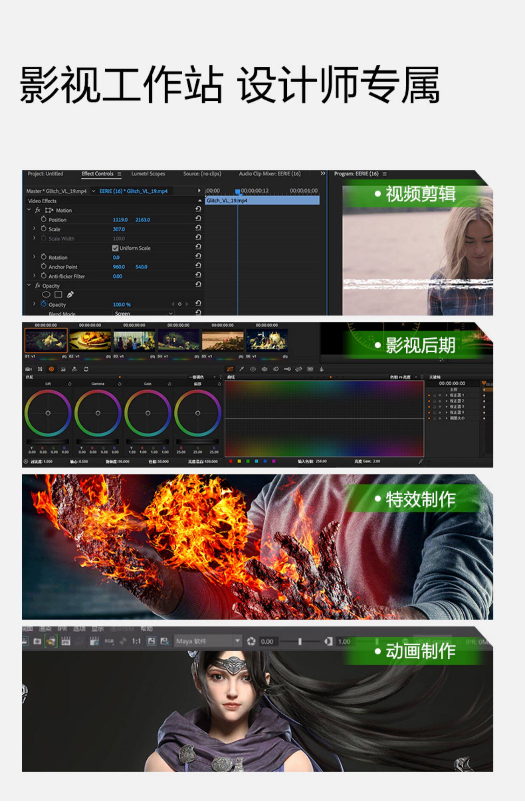Pick the red swatch below the curve

231,461
